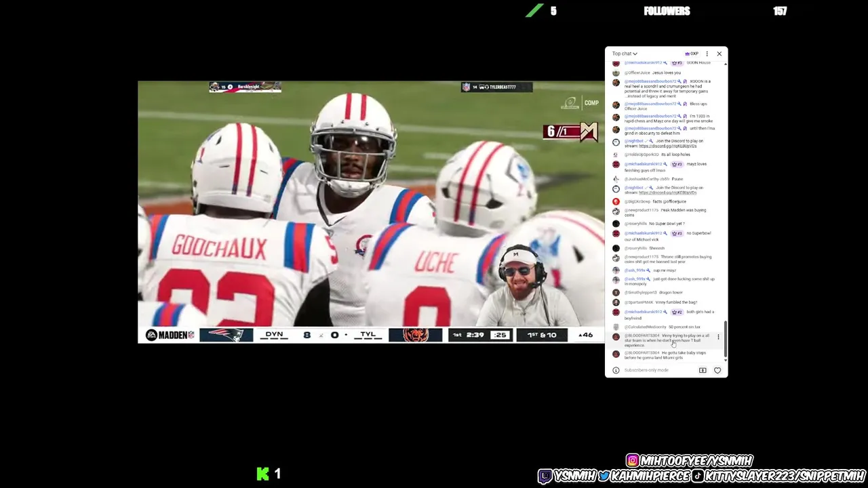
Task: Select username @CalculatedMediocrity
Action: (645, 327)
